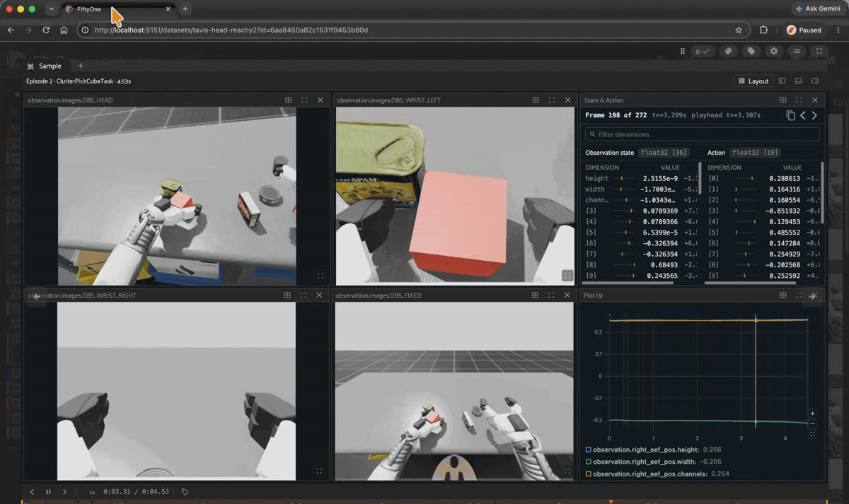Screen dimensions: 849x504
Task: Click the Layout button
Action: [753, 81]
